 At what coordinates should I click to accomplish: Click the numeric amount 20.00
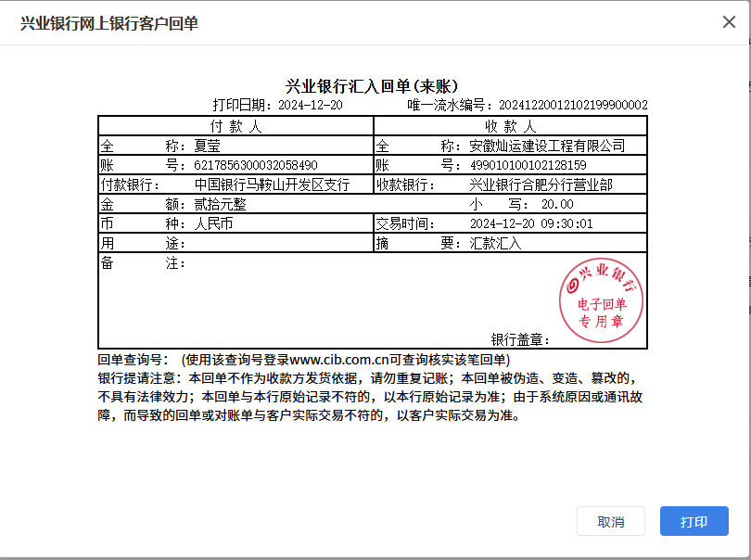(557, 204)
